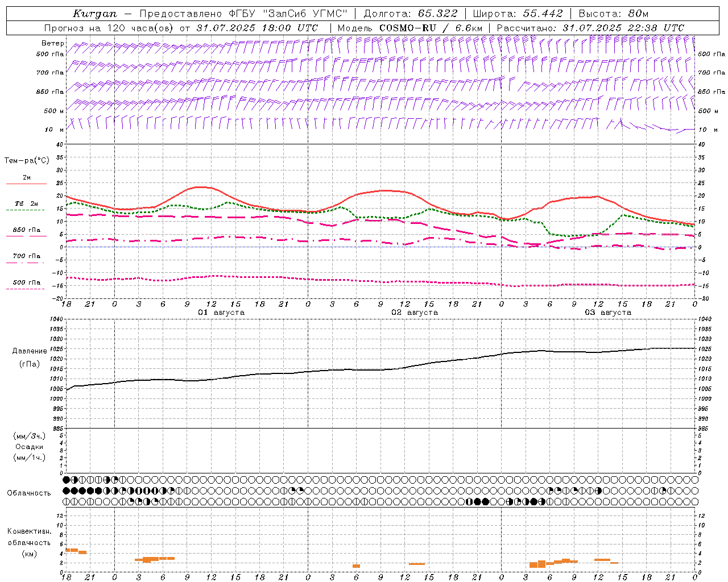Click the "Kurgan" station name in the header

coord(95,14)
